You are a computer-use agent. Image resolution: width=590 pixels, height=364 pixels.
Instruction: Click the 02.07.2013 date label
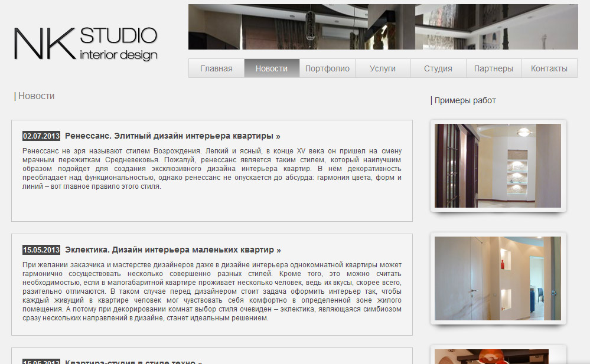pos(41,136)
